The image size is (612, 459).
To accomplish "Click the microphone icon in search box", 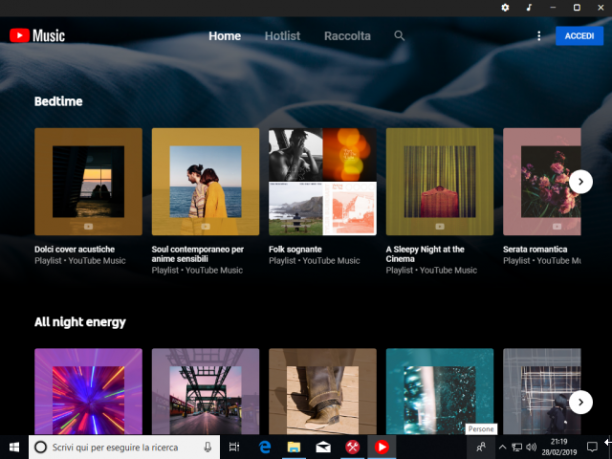I will (x=208, y=447).
